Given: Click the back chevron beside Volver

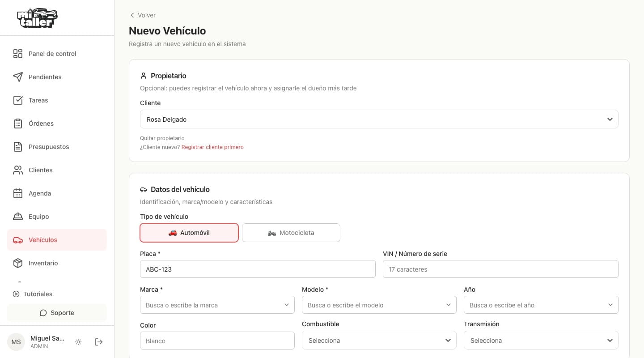Looking at the screenshot, I should point(132,15).
